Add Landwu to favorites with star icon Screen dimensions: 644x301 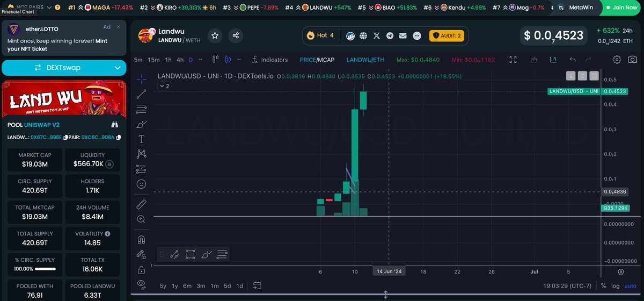coord(215,35)
